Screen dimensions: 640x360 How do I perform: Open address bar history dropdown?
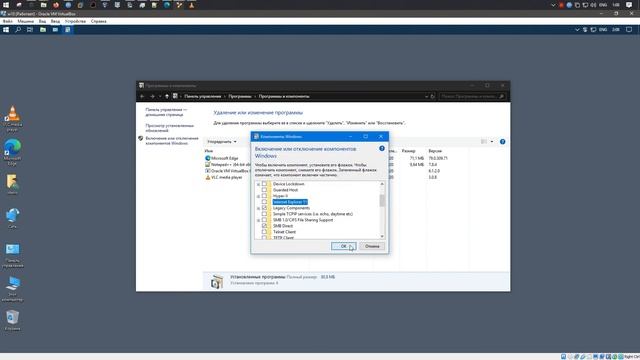pyautogui.click(x=426, y=96)
